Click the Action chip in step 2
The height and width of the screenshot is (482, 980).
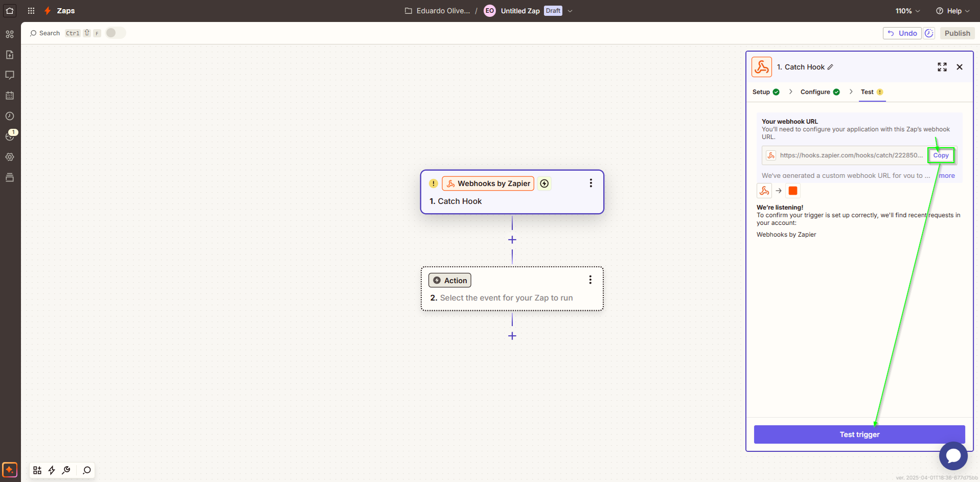click(450, 280)
